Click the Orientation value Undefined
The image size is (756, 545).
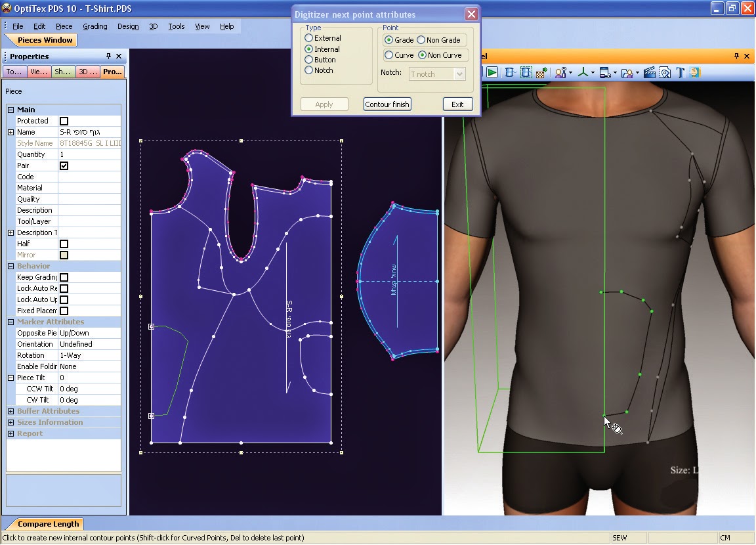pos(89,344)
